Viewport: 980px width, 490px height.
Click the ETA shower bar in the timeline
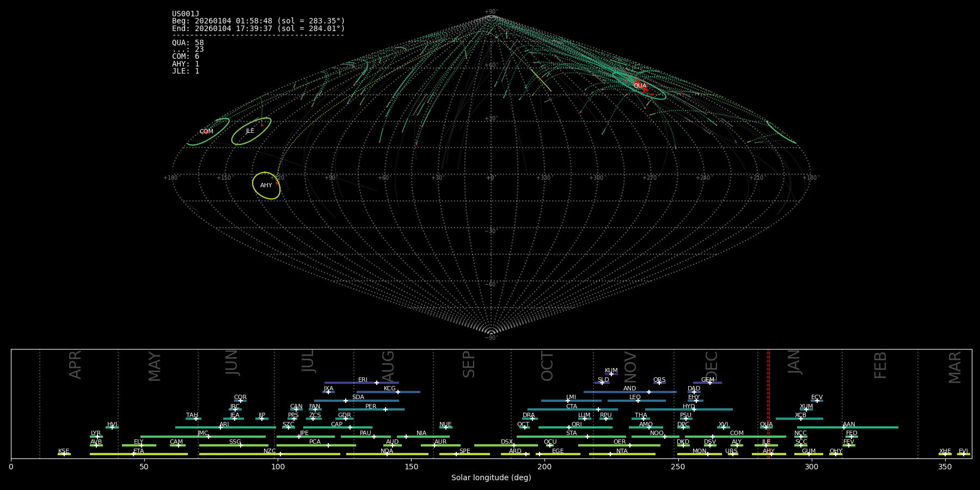pyautogui.click(x=138, y=454)
